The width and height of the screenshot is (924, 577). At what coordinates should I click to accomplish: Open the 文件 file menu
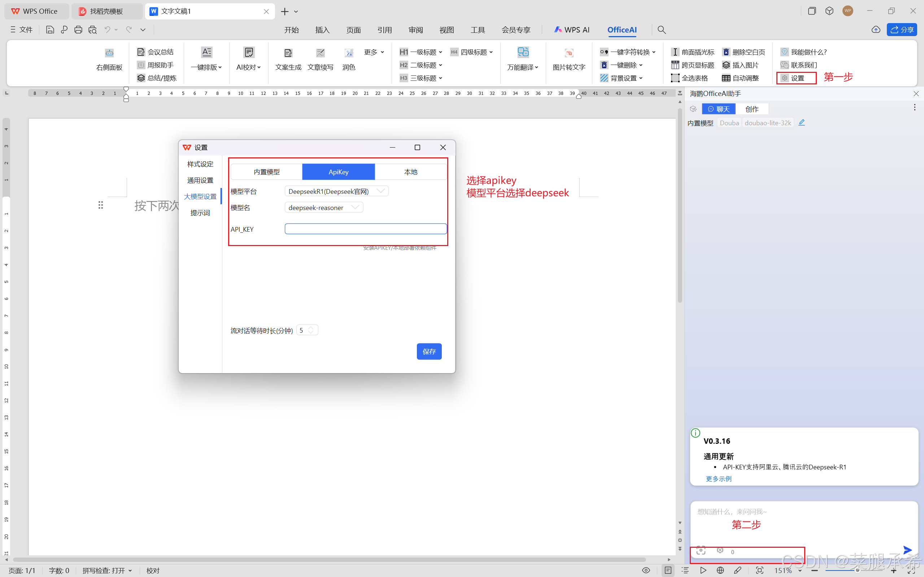pos(21,30)
